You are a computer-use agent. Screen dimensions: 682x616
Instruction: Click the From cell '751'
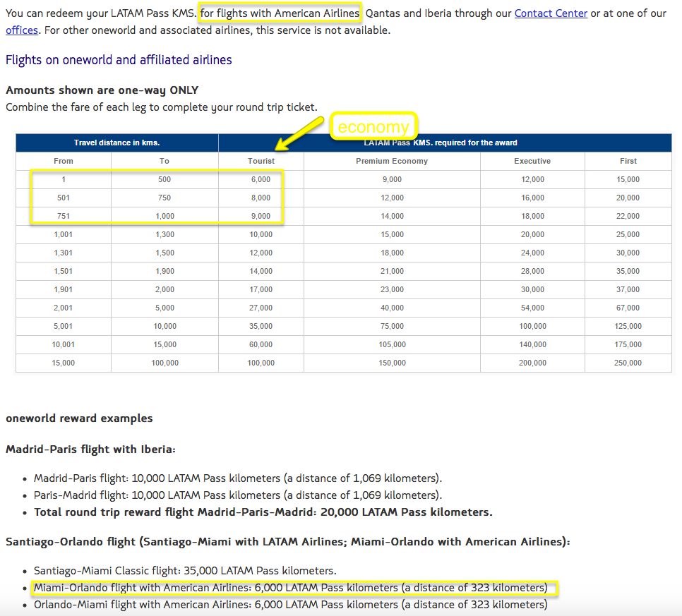(x=64, y=216)
